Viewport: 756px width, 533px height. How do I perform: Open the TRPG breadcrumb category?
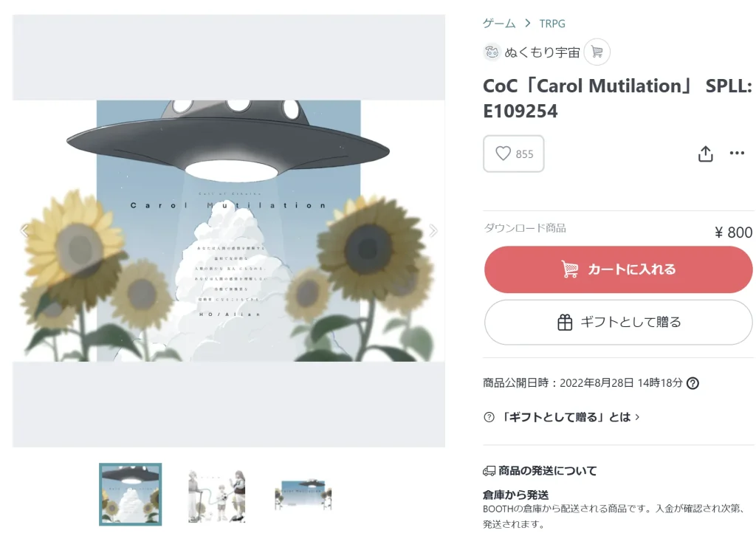tap(552, 24)
